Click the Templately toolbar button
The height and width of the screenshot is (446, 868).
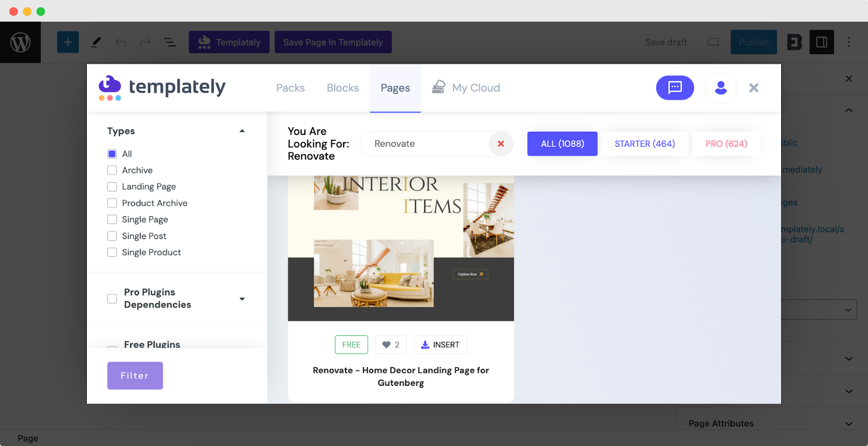229,42
